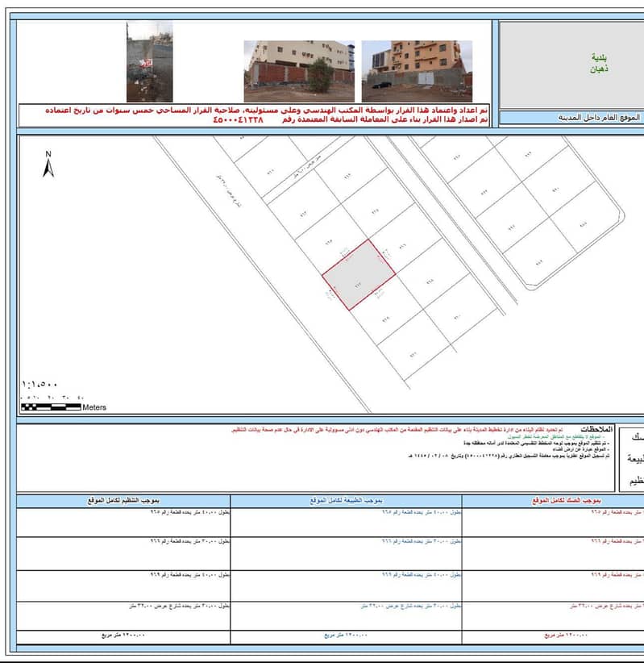Screen dimensions: 644x663
Task: Select the black ١٢٠٠٫٠٠ متر مربع area cell
Action: click(x=123, y=637)
